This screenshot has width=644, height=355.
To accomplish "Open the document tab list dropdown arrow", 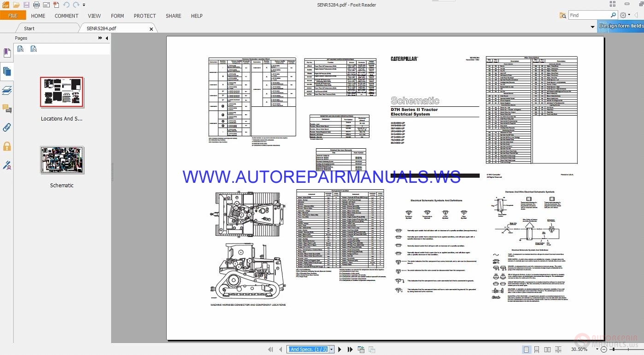I will pyautogui.click(x=592, y=27).
